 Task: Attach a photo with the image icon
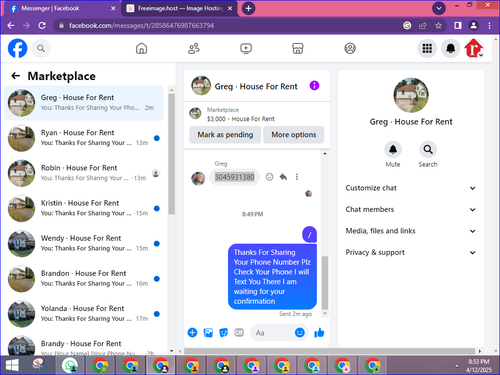(x=208, y=332)
